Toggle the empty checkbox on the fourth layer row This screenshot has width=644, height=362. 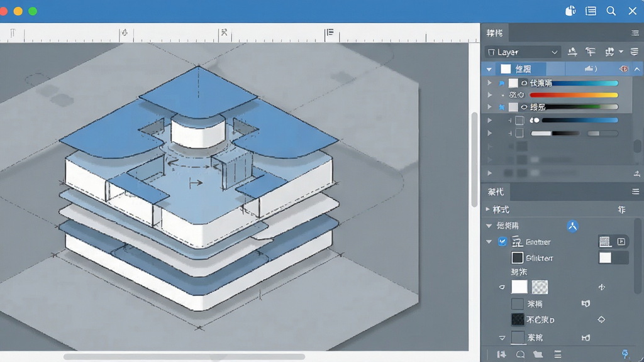[519, 120]
